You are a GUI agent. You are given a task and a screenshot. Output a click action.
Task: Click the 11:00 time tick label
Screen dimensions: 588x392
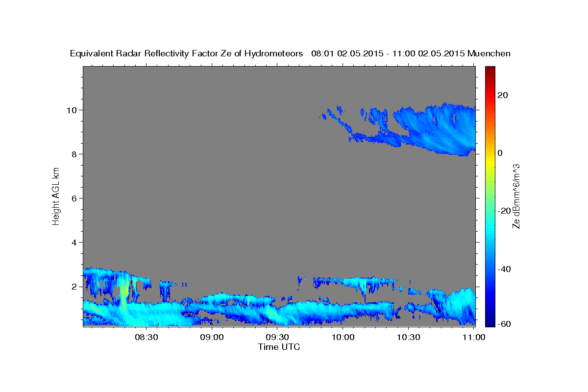[474, 337]
